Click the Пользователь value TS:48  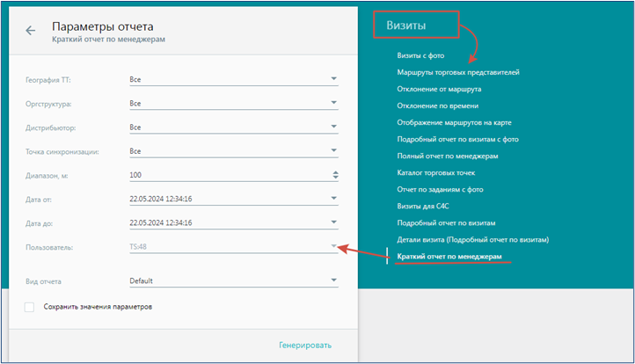pyautogui.click(x=138, y=246)
